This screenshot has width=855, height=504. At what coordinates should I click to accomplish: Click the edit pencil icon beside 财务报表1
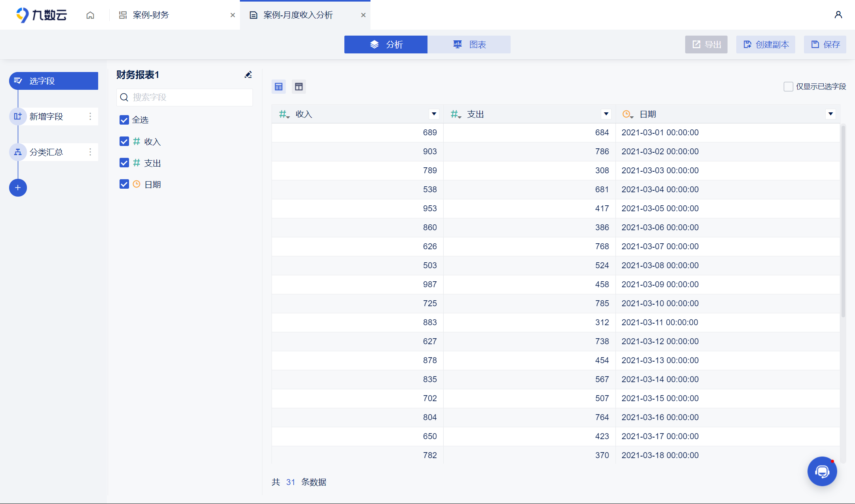pyautogui.click(x=248, y=75)
